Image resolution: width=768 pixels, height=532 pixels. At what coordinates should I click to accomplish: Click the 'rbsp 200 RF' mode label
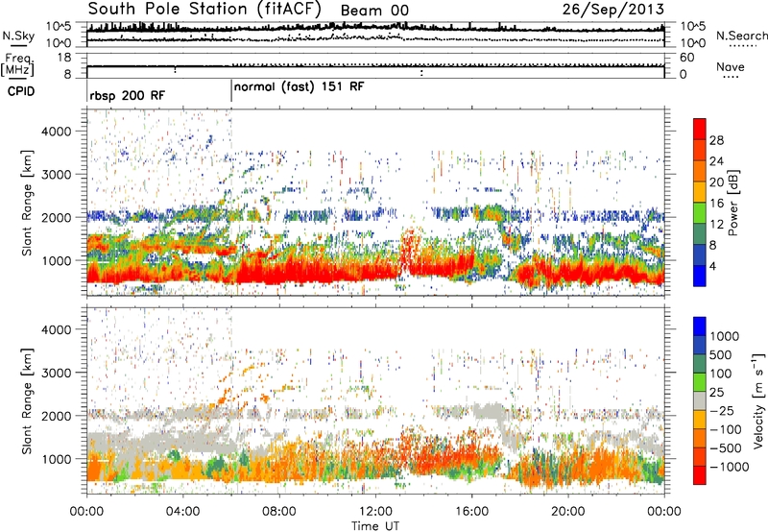coord(128,95)
